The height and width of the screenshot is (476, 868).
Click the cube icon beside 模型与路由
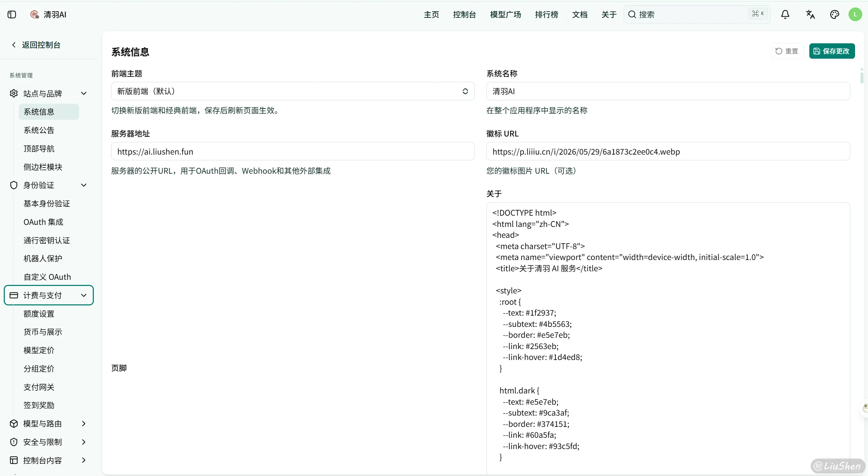[14, 423]
